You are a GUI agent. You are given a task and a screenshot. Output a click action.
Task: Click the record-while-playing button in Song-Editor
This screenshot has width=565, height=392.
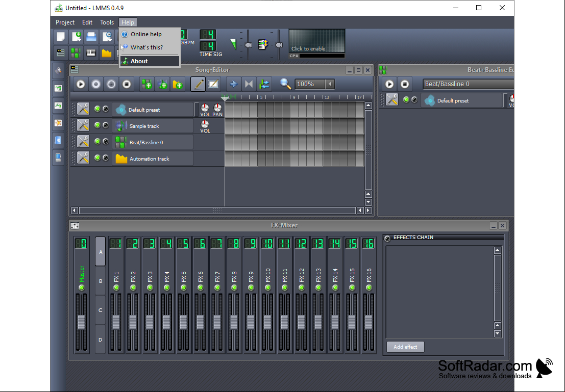pyautogui.click(x=111, y=84)
